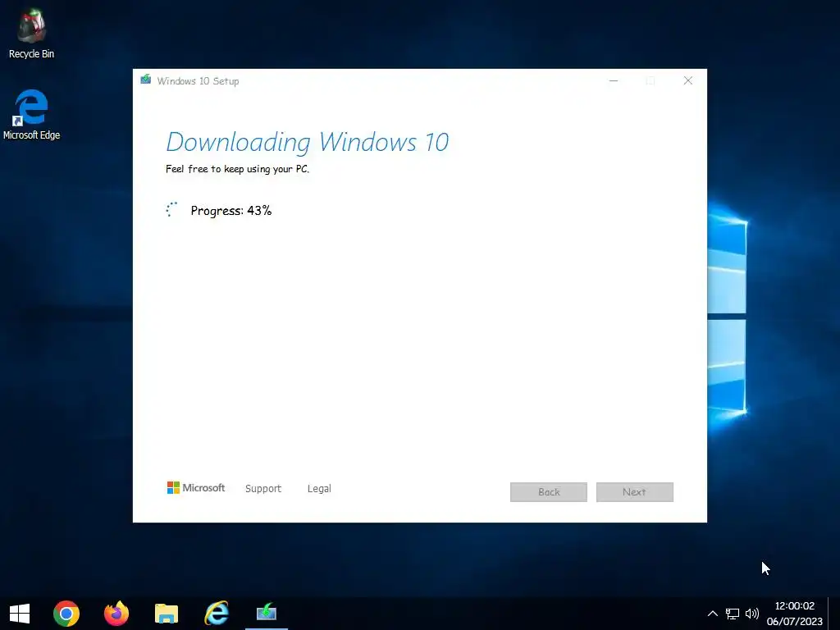Click 'Feel free to keep using your PC.'
840x630 pixels.
237,169
